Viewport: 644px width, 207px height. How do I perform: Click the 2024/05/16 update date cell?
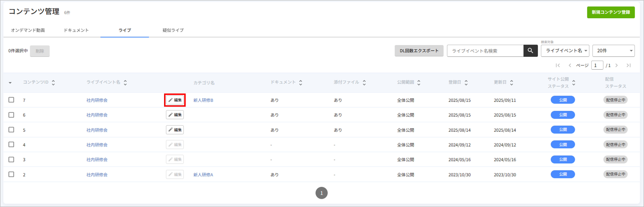[505, 160]
